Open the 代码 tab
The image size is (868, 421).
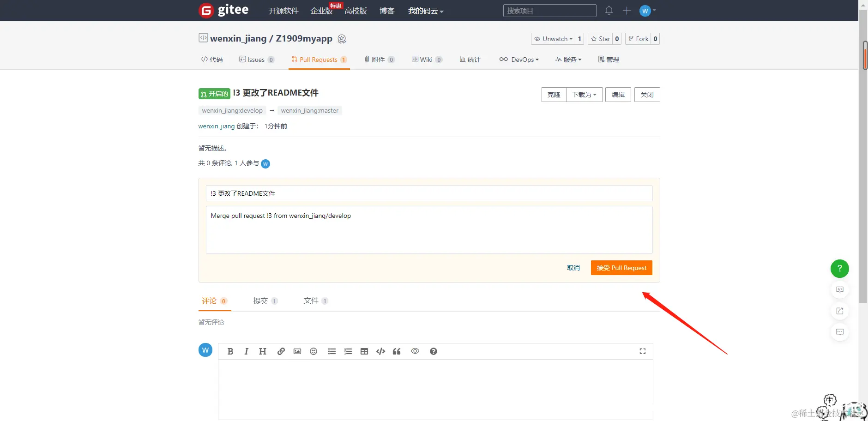point(212,60)
